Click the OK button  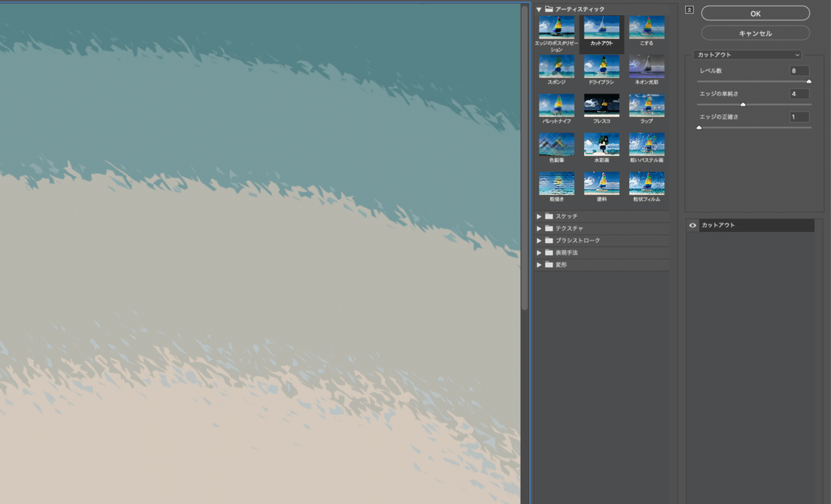click(756, 13)
